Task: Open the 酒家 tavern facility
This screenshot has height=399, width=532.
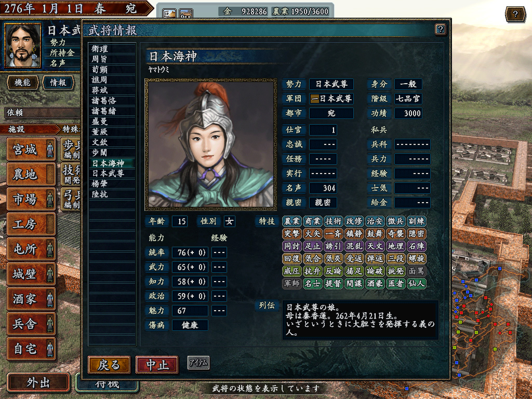Action: point(31,299)
